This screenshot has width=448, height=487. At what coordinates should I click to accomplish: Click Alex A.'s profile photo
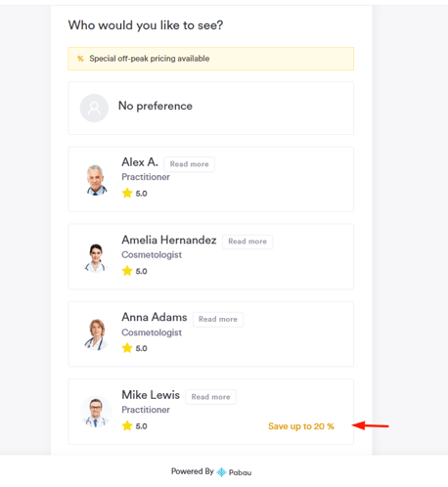pyautogui.click(x=96, y=180)
